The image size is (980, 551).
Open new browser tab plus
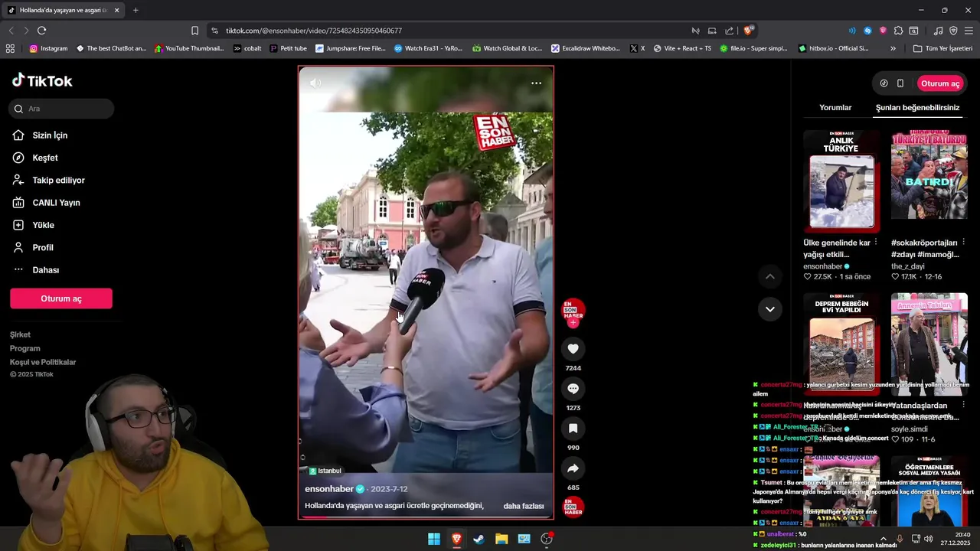[x=136, y=10]
